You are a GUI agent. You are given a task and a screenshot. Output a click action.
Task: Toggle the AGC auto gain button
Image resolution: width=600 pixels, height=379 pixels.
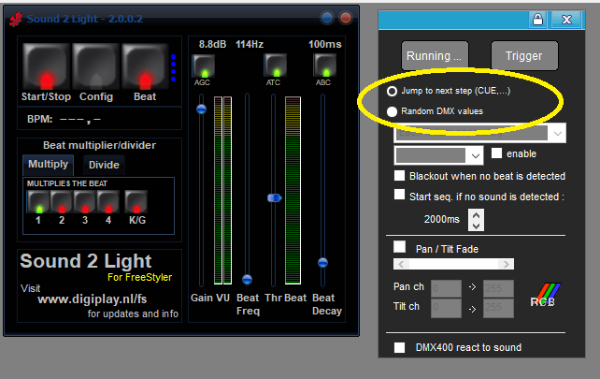coord(203,66)
